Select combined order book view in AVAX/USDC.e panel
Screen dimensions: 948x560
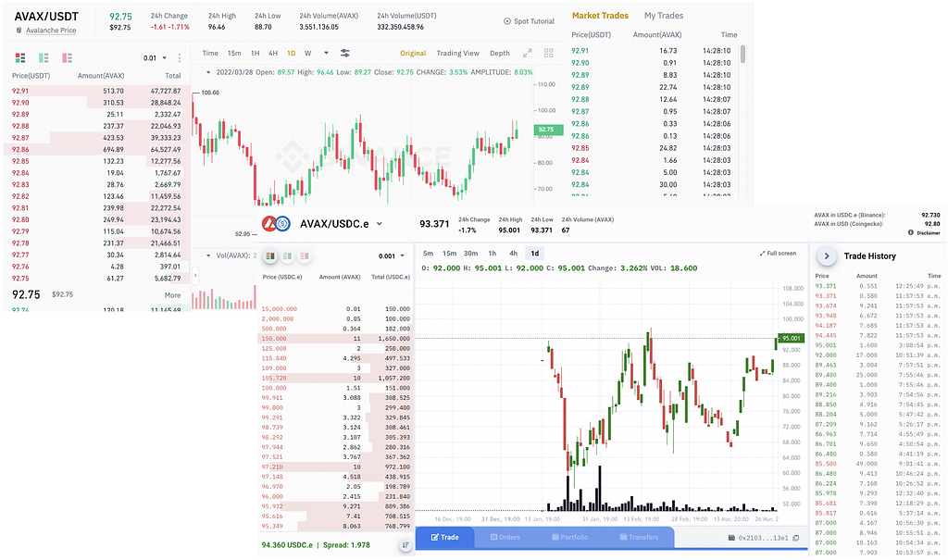(270, 255)
